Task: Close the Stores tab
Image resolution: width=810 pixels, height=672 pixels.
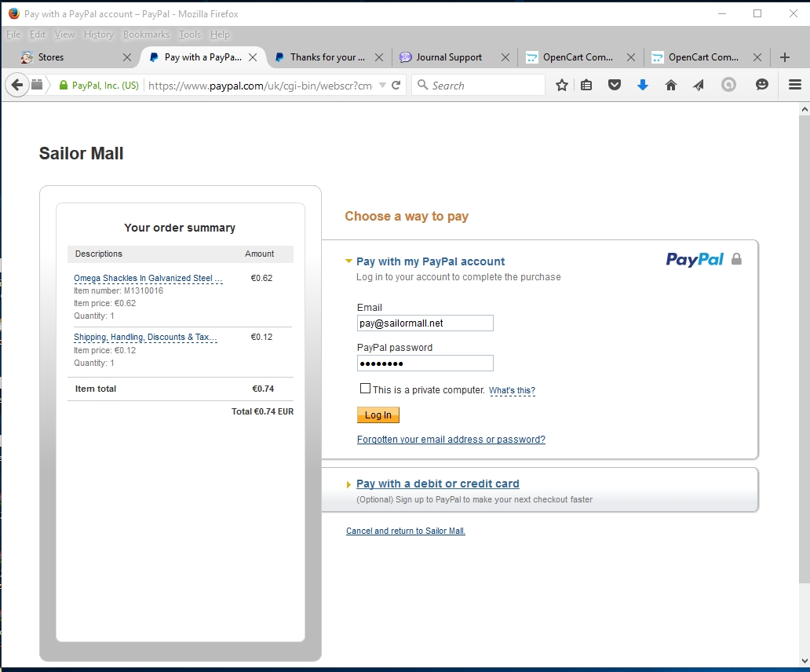Action: point(127,57)
